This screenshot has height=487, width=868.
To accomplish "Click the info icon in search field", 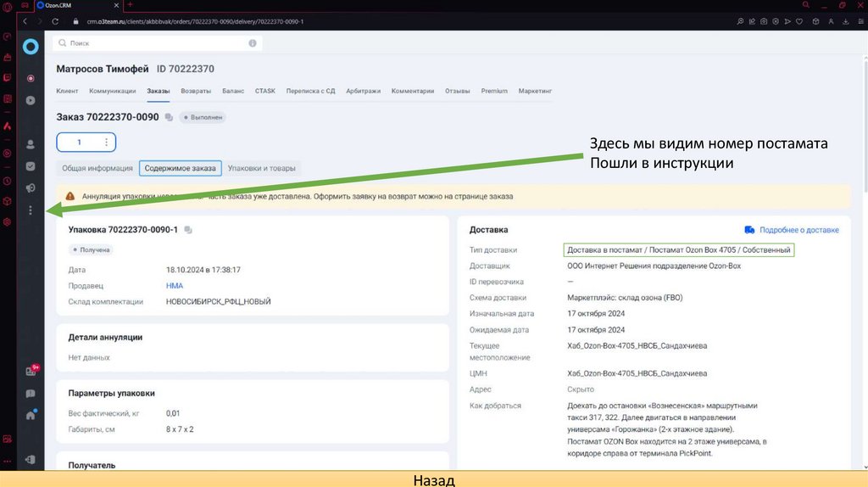I will point(253,43).
